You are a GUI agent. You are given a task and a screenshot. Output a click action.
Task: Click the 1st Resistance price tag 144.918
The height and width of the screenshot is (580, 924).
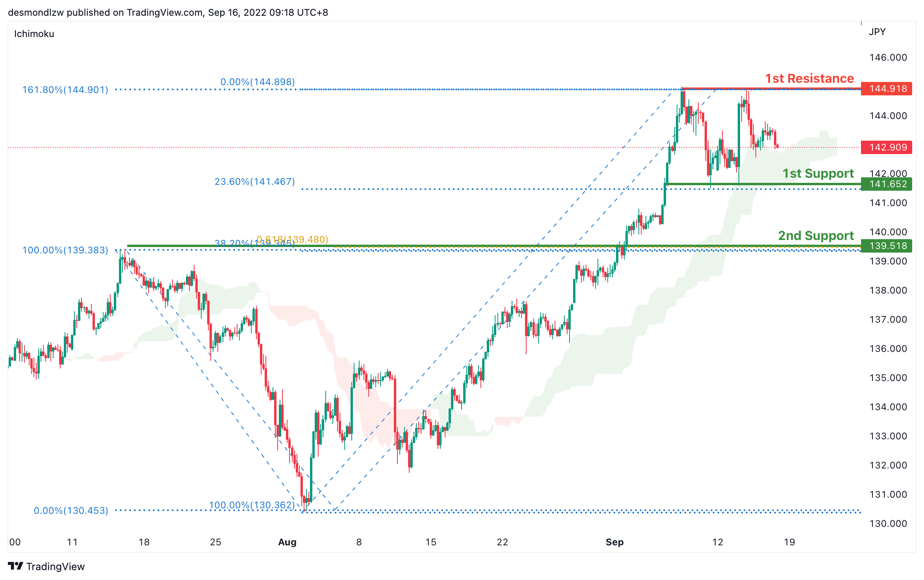coord(886,89)
